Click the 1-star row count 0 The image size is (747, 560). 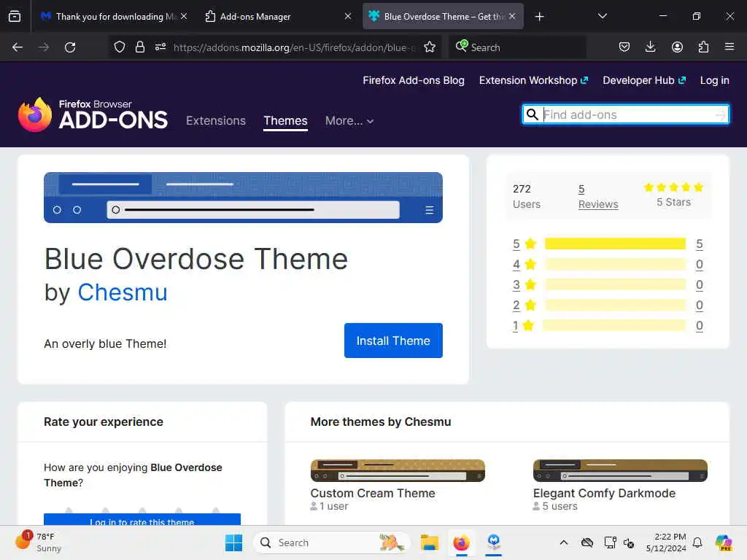tap(699, 326)
